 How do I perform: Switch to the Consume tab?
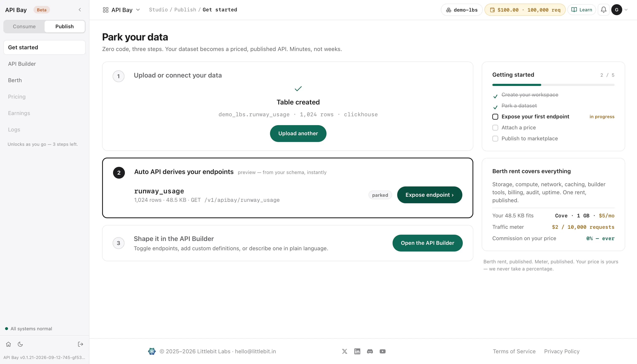[x=24, y=27]
